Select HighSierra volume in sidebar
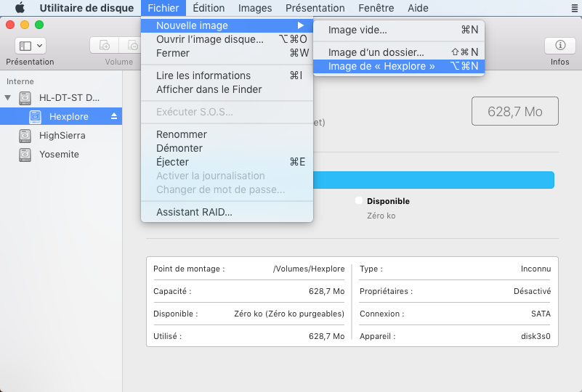The height and width of the screenshot is (392, 582). pos(61,136)
